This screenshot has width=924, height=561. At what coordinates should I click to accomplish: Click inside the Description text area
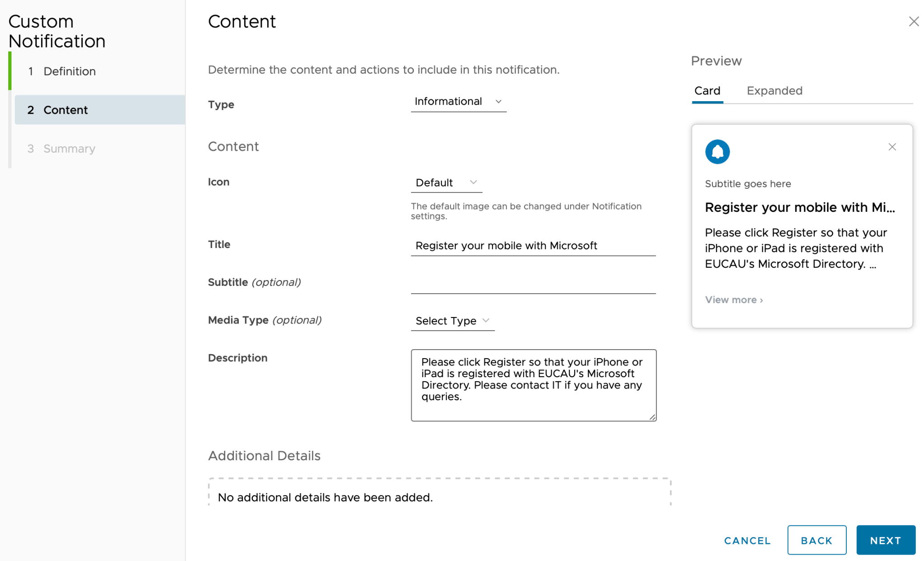[x=533, y=384]
